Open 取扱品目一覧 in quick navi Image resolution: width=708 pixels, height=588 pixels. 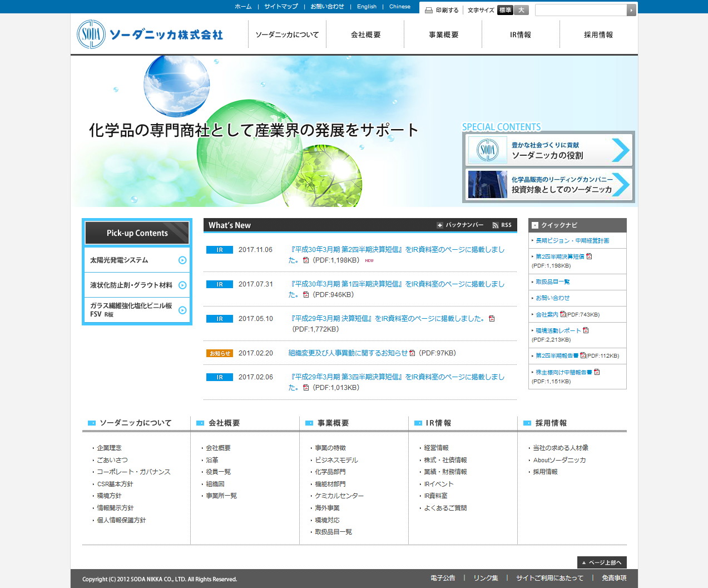[552, 282]
